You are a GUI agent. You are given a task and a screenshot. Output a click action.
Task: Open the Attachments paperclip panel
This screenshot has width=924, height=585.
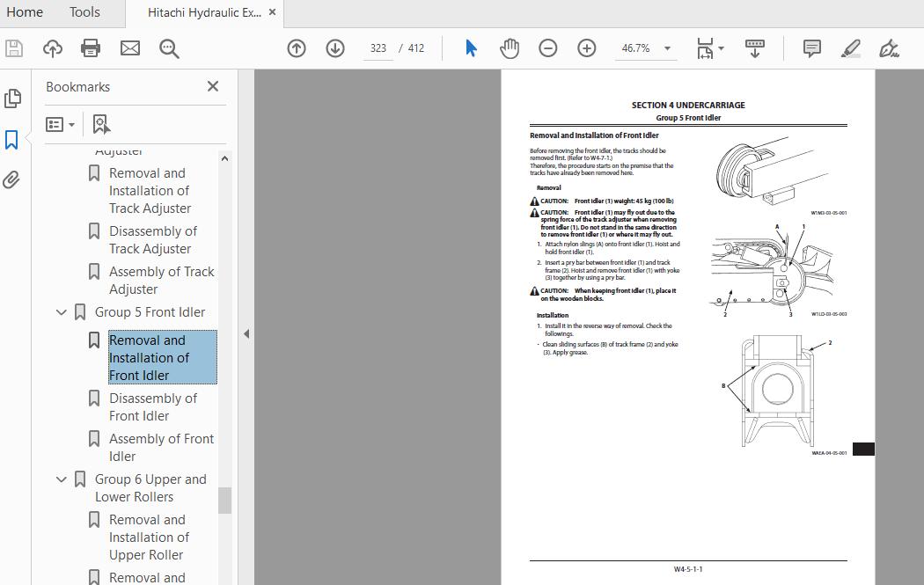pyautogui.click(x=11, y=179)
